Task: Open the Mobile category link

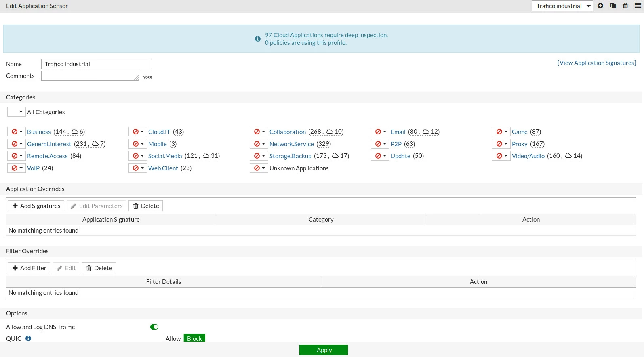Action: coord(158,144)
